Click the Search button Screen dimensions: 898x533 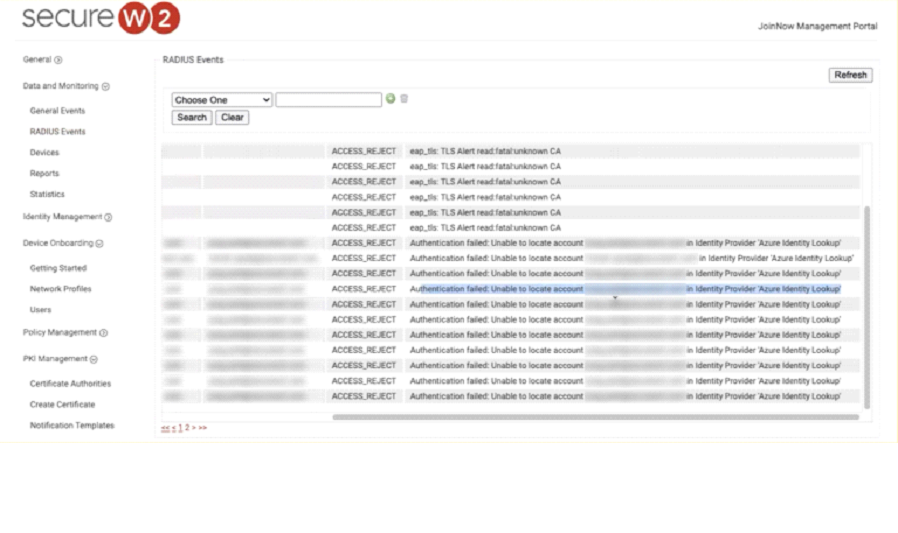[191, 117]
